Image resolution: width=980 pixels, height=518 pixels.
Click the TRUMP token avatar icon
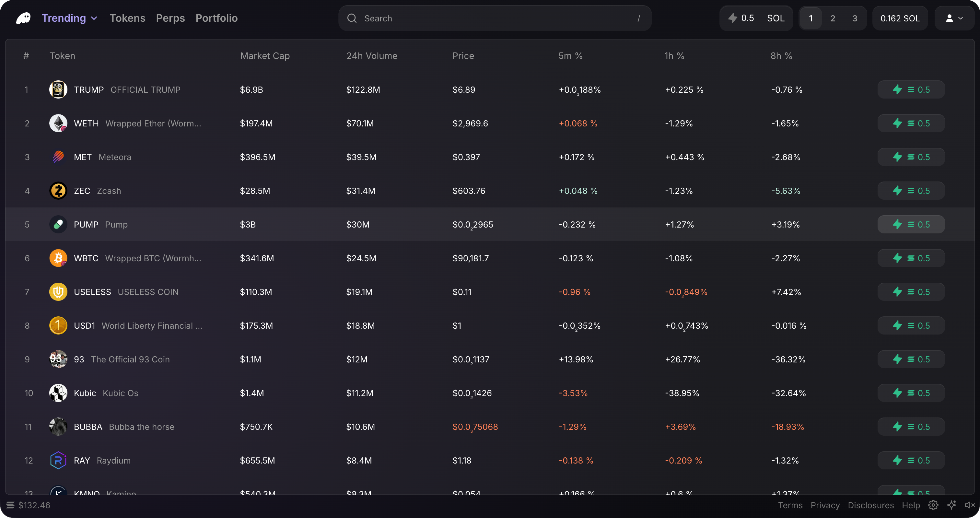[x=58, y=90]
